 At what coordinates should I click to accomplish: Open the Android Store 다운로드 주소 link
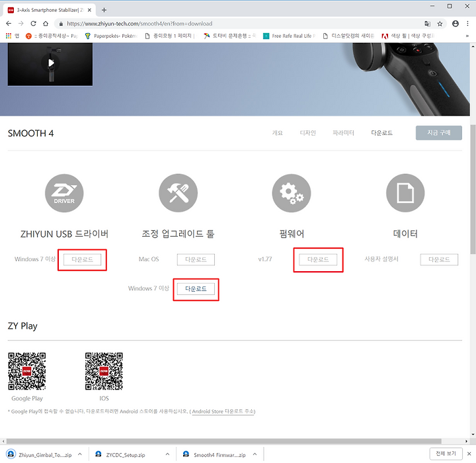223,411
